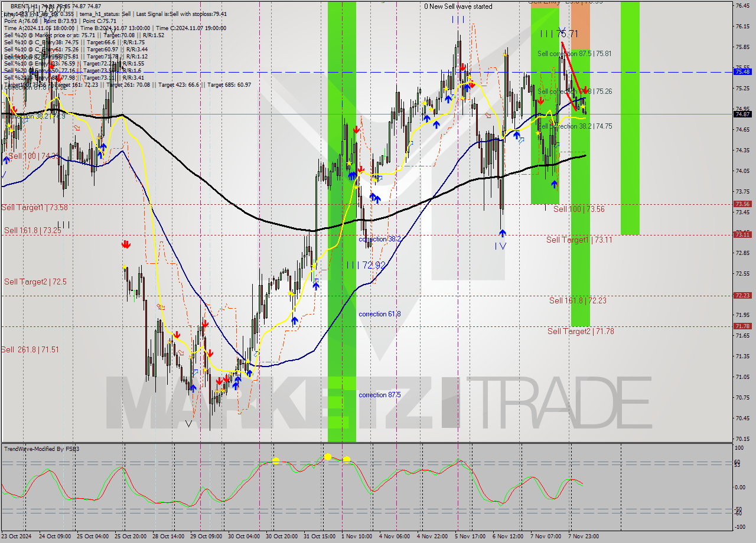Click the red 72.23 price tag on axis
Image resolution: width=756 pixels, height=543 pixels.
[x=742, y=295]
